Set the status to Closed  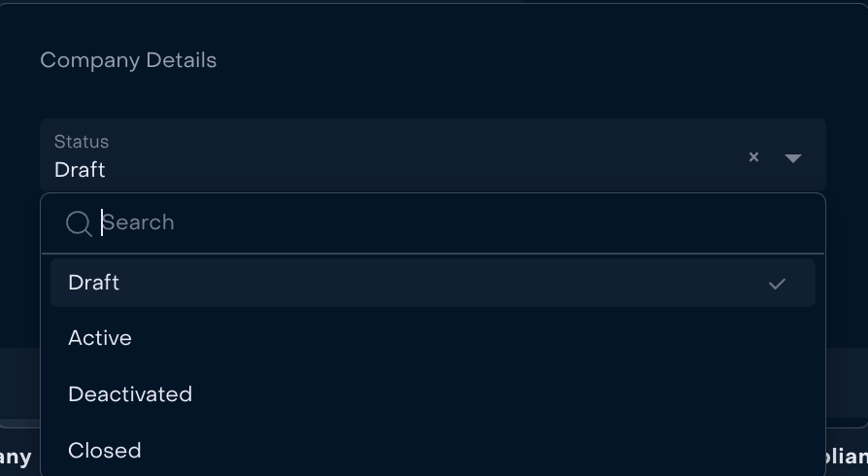click(x=105, y=451)
